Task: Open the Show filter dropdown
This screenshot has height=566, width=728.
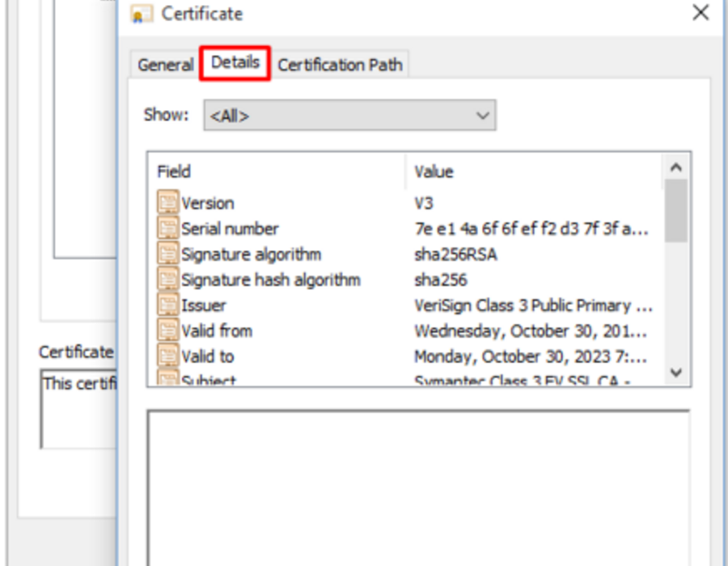Action: (349, 115)
